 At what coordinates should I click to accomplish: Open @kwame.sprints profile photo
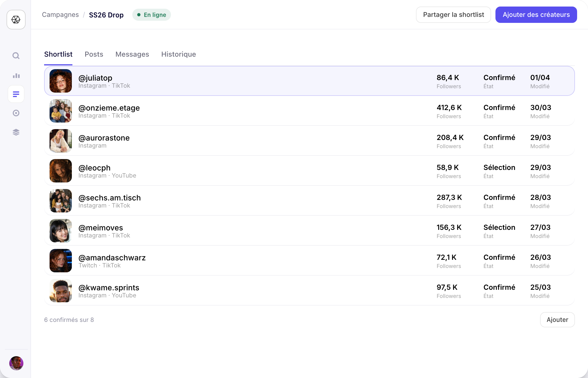click(x=61, y=291)
